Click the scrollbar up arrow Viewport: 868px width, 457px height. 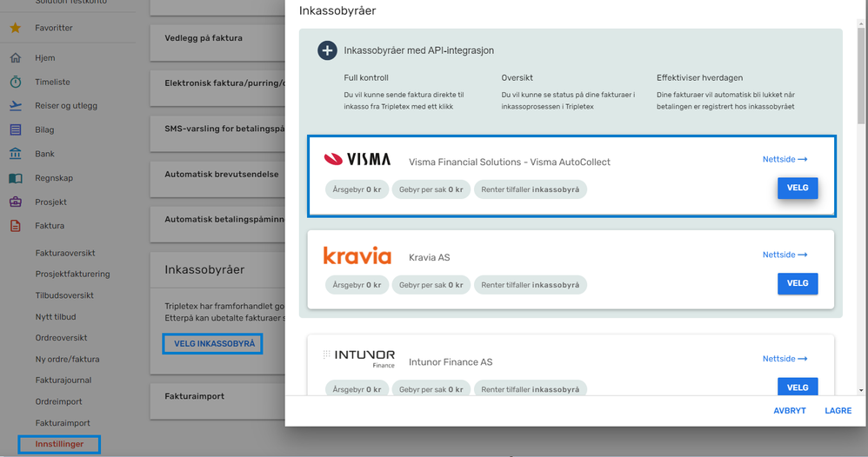tap(861, 23)
